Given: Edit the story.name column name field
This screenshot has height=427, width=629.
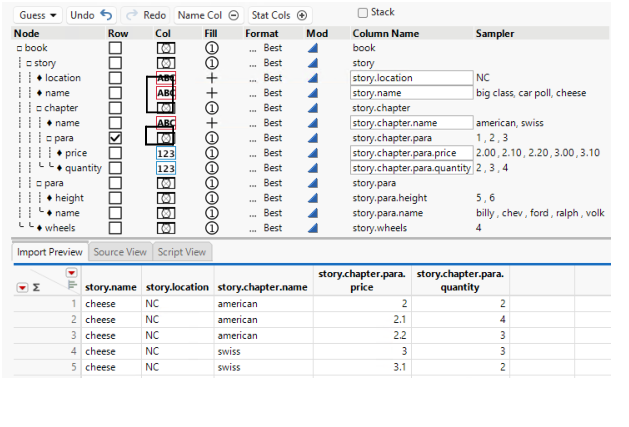Looking at the screenshot, I should 412,93.
